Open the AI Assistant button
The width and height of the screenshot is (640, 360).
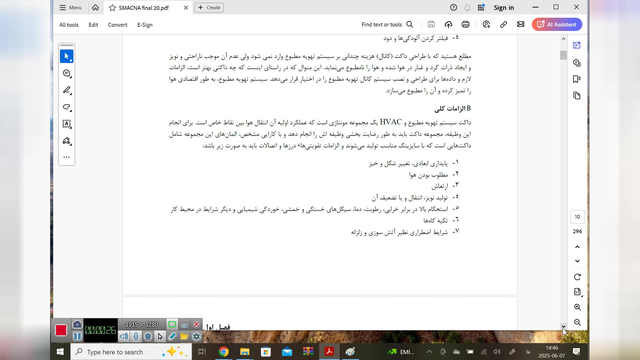[x=557, y=24]
